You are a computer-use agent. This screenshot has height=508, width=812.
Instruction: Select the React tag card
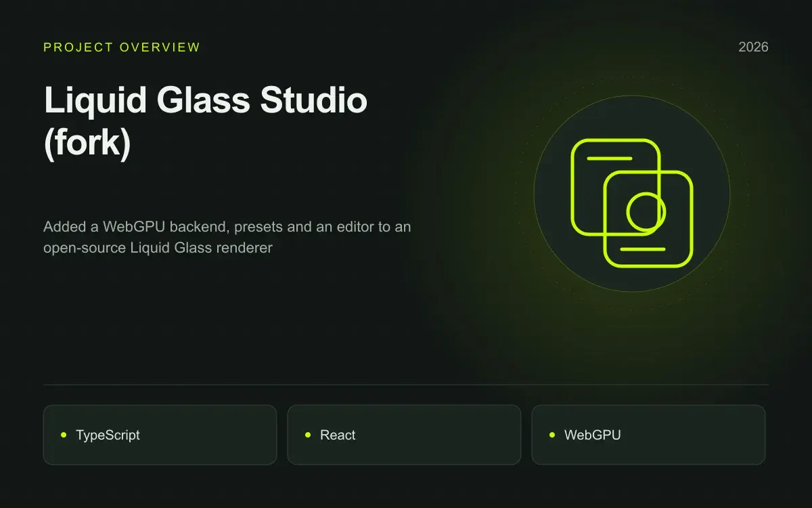404,435
